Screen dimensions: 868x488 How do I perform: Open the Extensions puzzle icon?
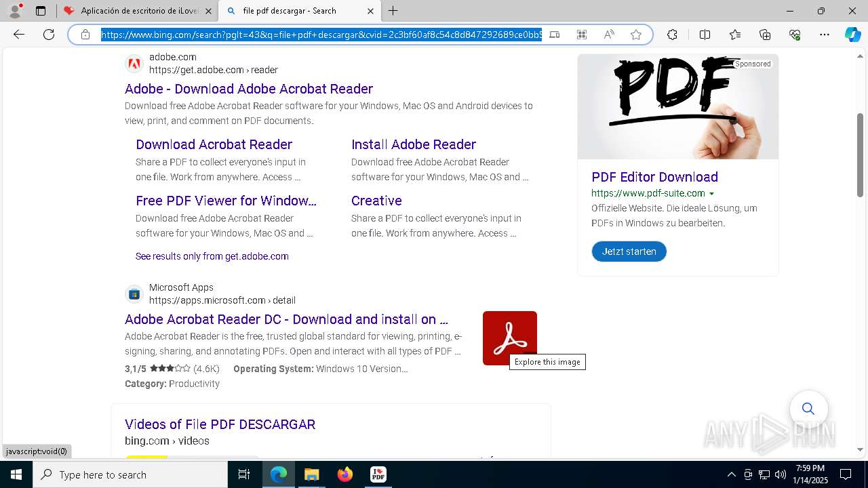(672, 35)
